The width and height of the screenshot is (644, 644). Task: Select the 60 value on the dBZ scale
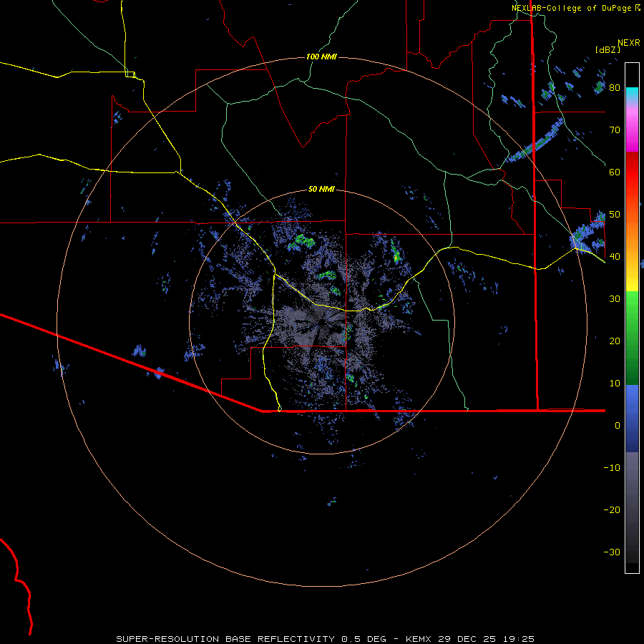pyautogui.click(x=615, y=172)
